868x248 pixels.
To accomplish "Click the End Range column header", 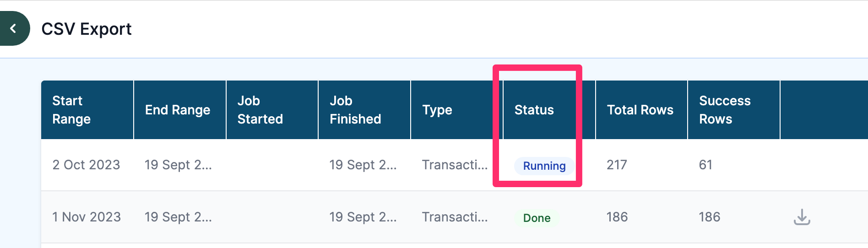I will pos(178,110).
